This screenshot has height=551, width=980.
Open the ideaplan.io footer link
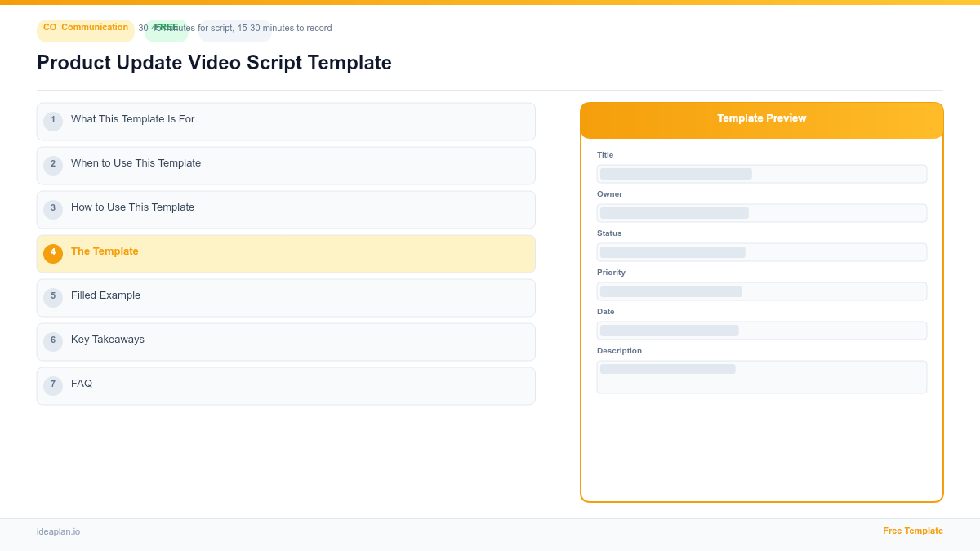[59, 531]
